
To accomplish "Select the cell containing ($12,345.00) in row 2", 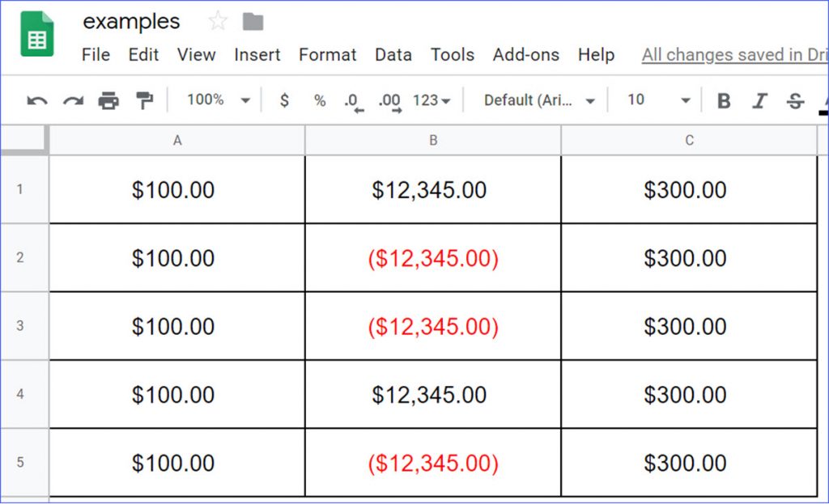I will pyautogui.click(x=432, y=258).
